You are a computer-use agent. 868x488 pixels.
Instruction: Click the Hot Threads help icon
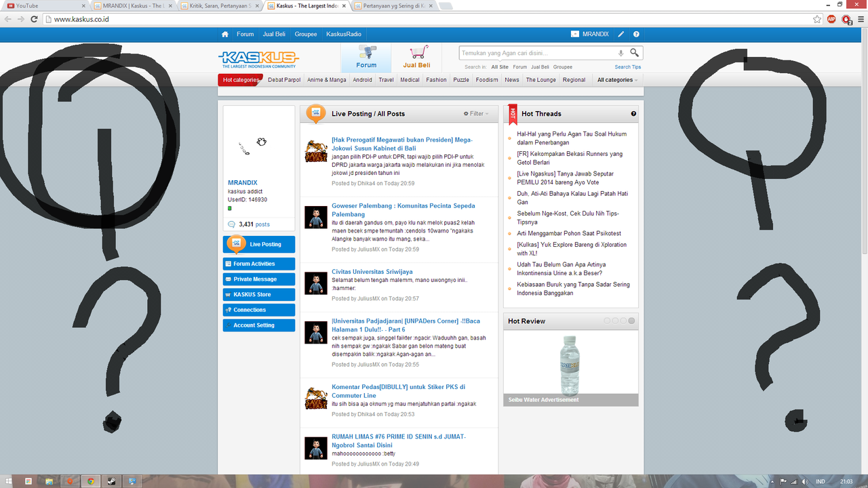point(633,114)
